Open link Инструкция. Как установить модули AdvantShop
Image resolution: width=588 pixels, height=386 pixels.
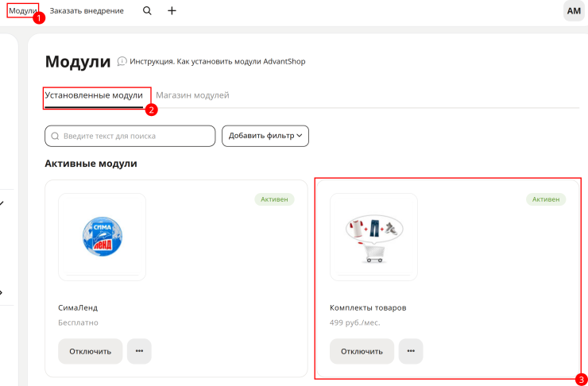[218, 61]
